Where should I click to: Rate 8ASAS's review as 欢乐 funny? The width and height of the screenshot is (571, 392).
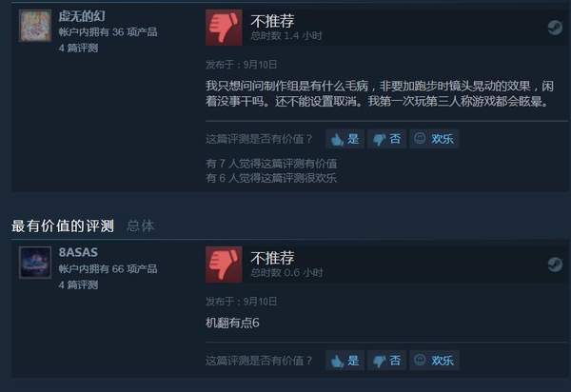pos(434,361)
